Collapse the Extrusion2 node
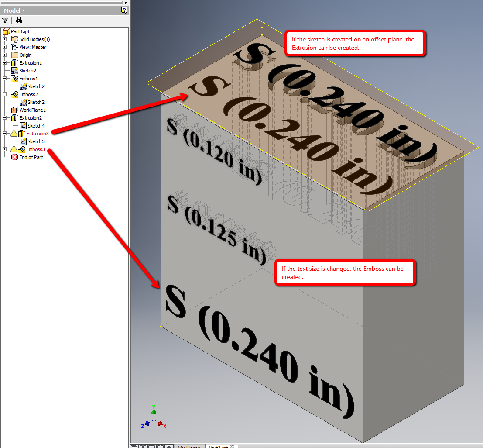483x448 pixels. click(x=5, y=118)
